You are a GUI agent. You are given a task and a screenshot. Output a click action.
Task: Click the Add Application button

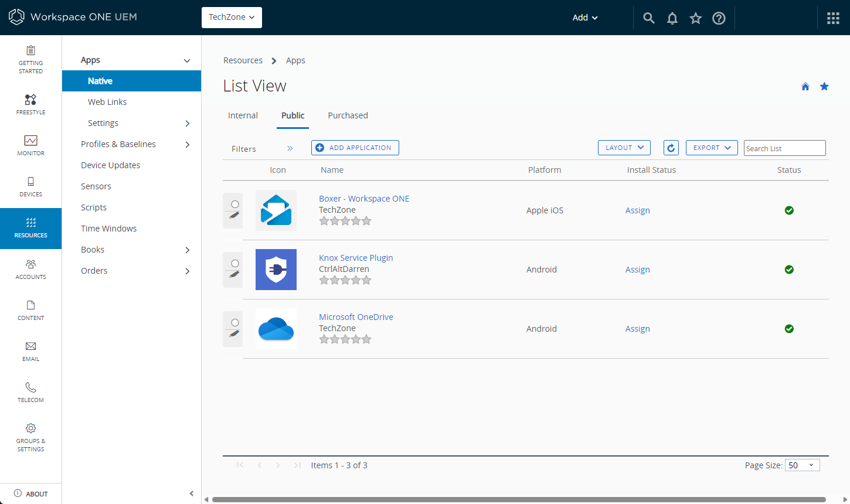[x=355, y=148]
